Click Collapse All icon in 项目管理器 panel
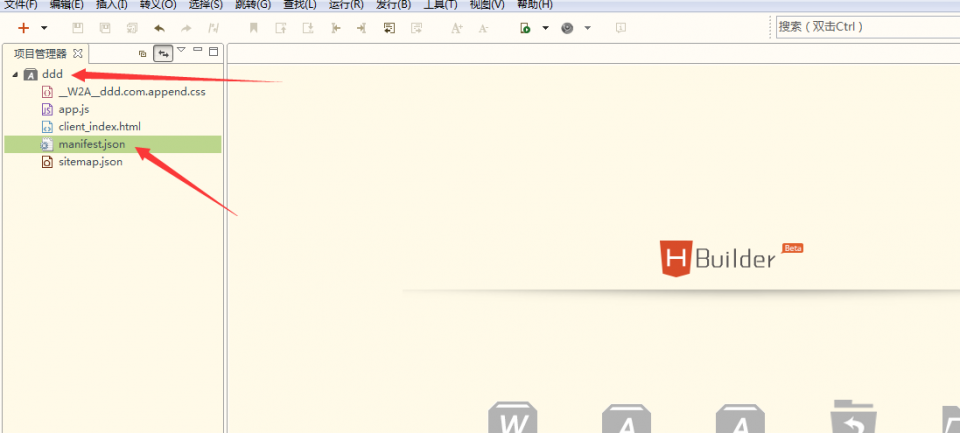 coord(143,54)
